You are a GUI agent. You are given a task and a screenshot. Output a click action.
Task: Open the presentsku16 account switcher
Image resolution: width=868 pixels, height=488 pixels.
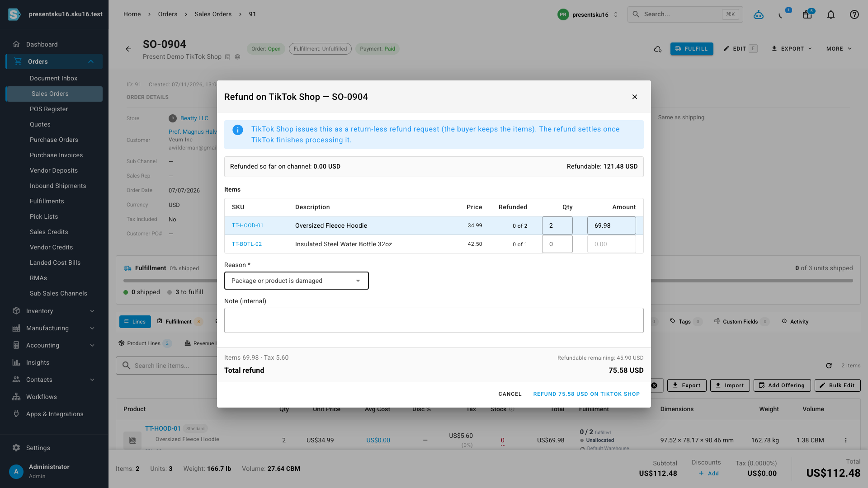click(x=588, y=14)
